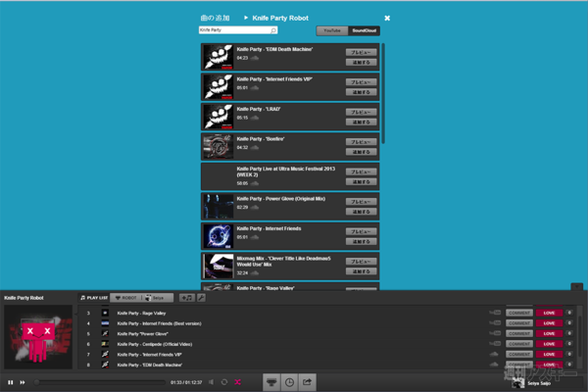Seek using the playback progress slider

click(100, 382)
